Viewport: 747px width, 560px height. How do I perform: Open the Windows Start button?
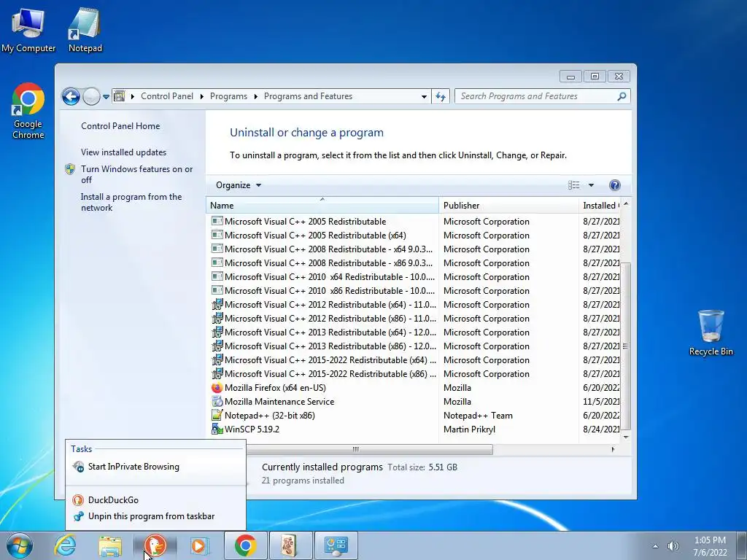coord(20,545)
